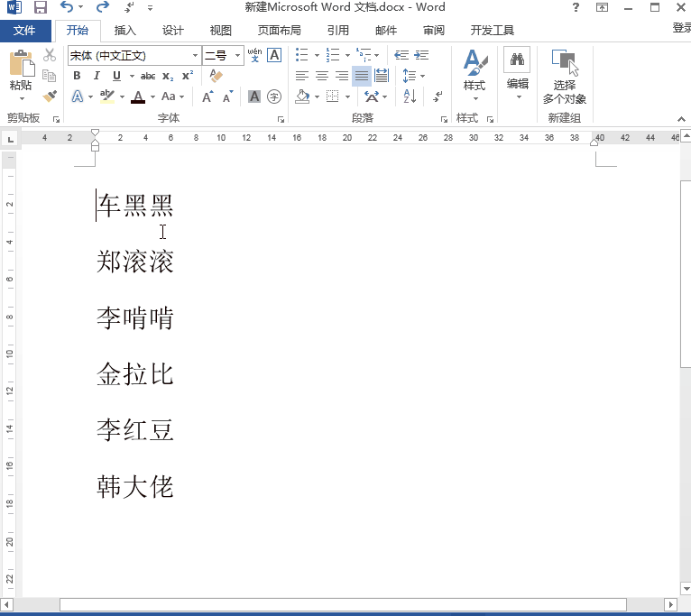Apply enclosed character (circled 字) icon

coord(274,97)
